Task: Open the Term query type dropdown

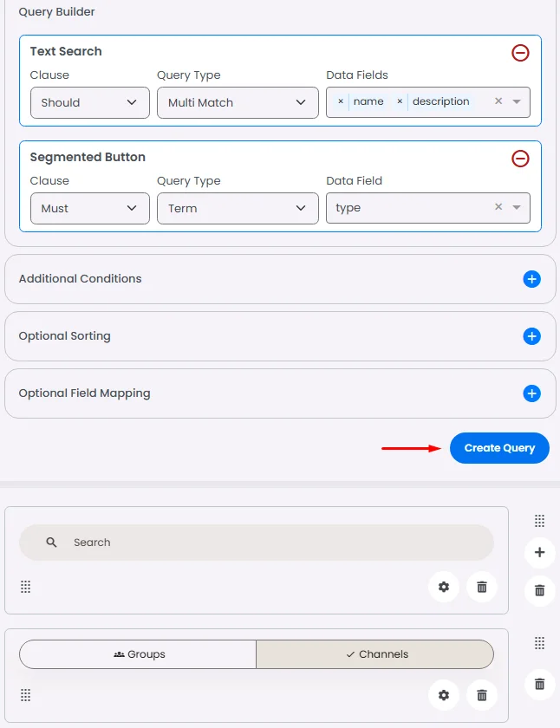Action: point(238,208)
